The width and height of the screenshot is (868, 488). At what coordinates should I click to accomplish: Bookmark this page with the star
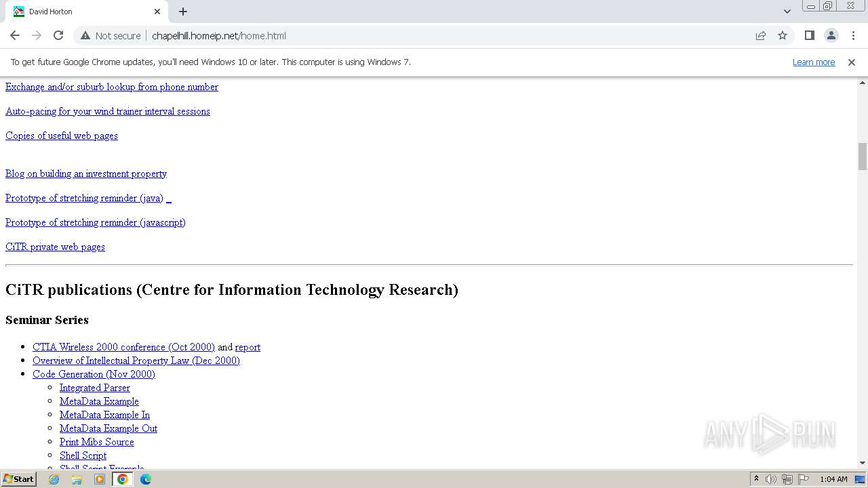[783, 35]
